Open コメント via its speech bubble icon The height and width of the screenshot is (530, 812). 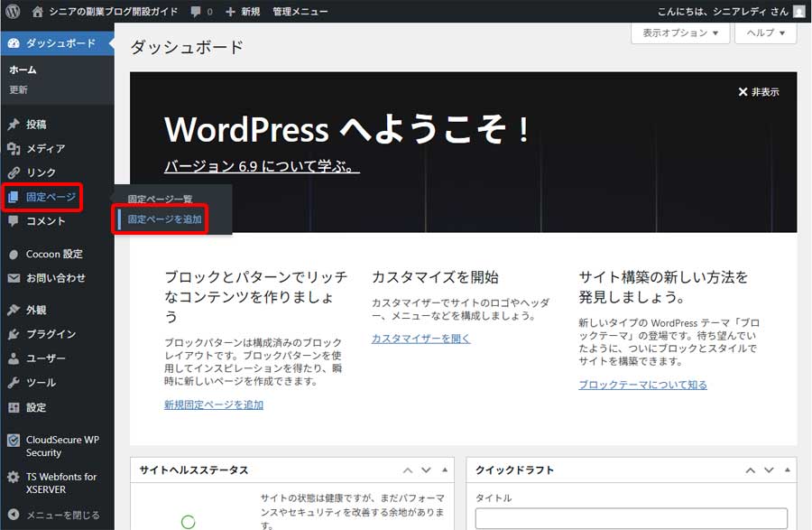point(13,220)
